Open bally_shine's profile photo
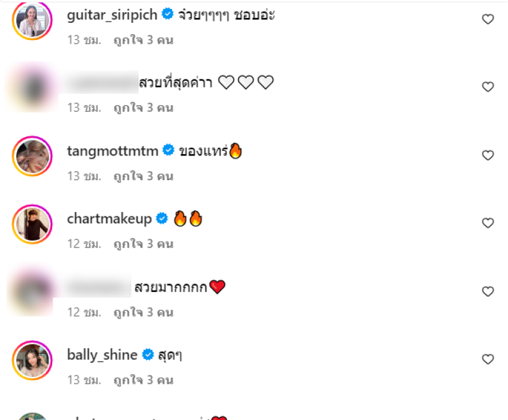This screenshot has height=420, width=508. coord(32,360)
